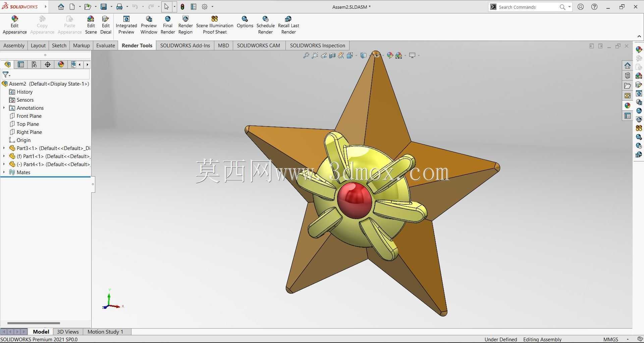Open the SOLIDWORKS CAM tab

tap(258, 46)
